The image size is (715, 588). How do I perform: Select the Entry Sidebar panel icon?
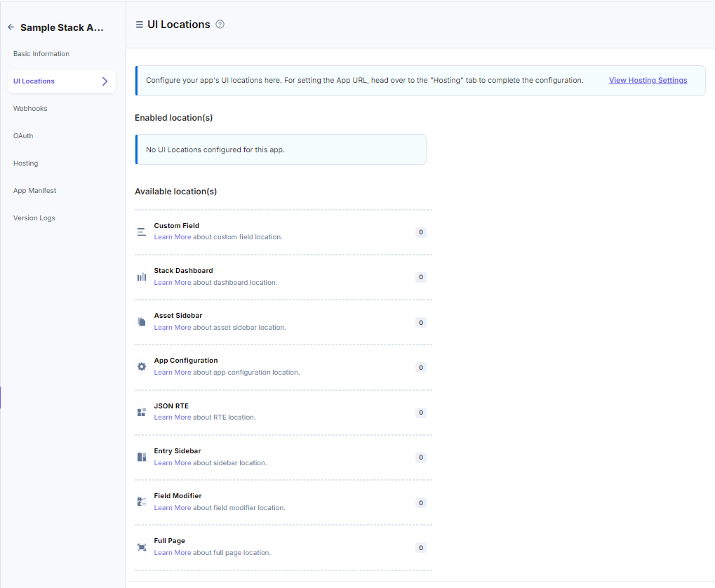142,457
